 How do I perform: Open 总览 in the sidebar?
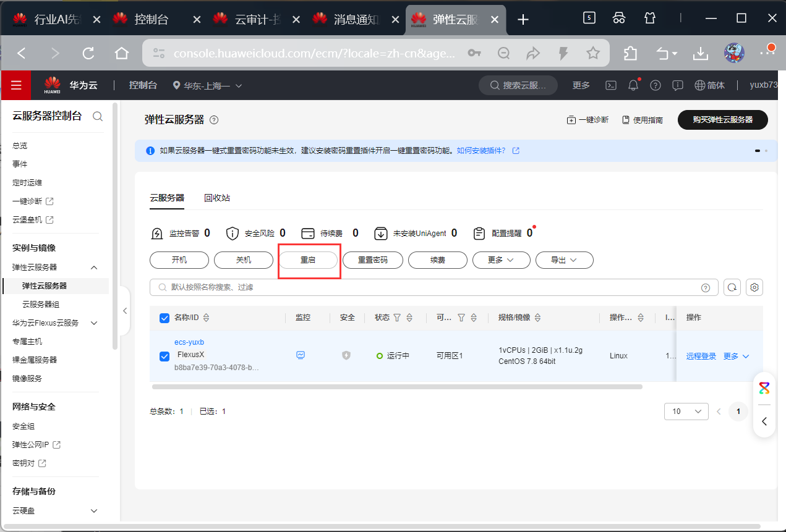click(x=20, y=146)
